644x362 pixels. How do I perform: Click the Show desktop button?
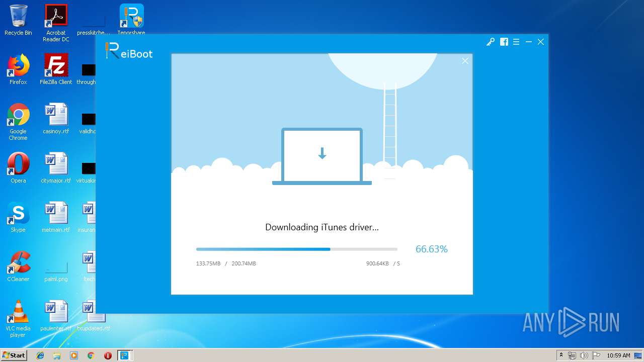(x=639, y=355)
